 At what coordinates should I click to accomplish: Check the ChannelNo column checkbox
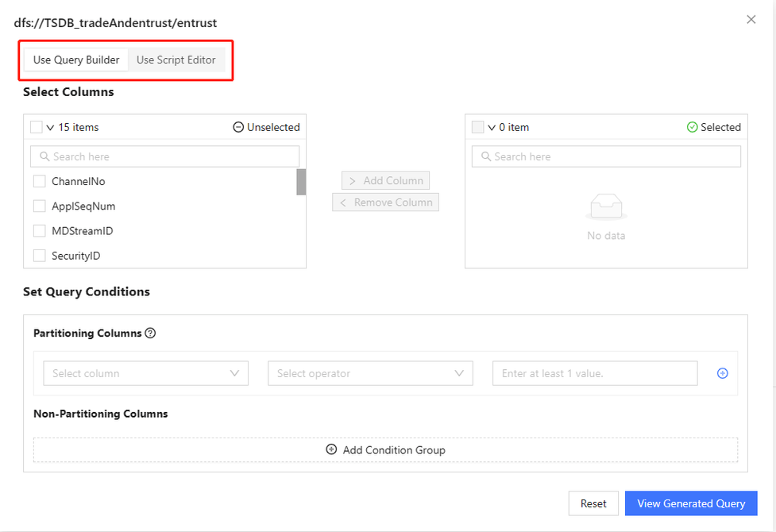point(39,181)
